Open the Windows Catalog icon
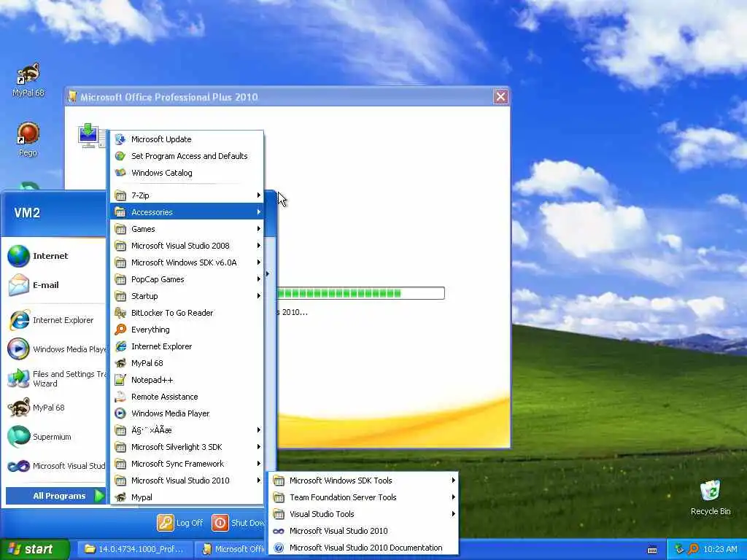The width and height of the screenshot is (747, 560). click(120, 173)
